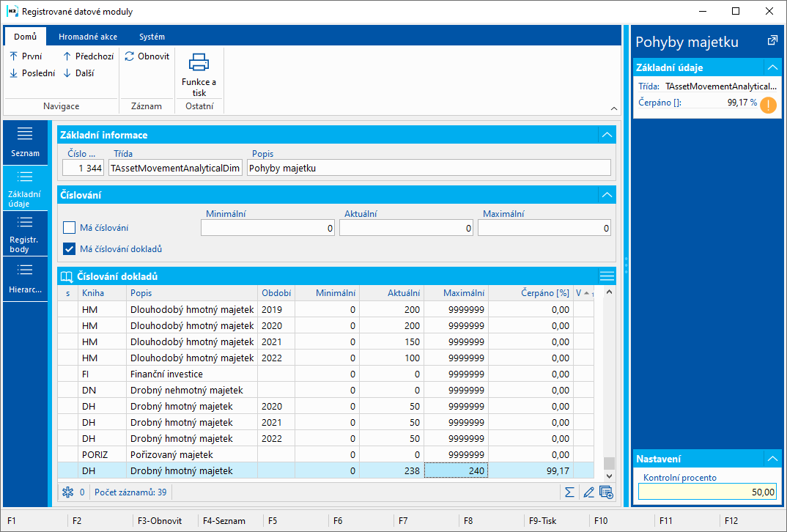Uncheck the Má číslování dokladů checkbox
This screenshot has height=532, width=787.
point(70,248)
